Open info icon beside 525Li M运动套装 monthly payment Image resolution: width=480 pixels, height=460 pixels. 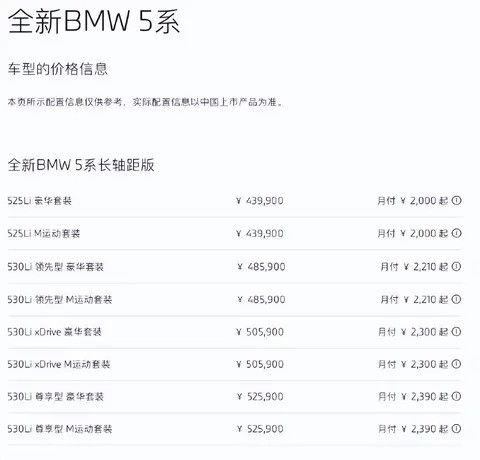456,233
